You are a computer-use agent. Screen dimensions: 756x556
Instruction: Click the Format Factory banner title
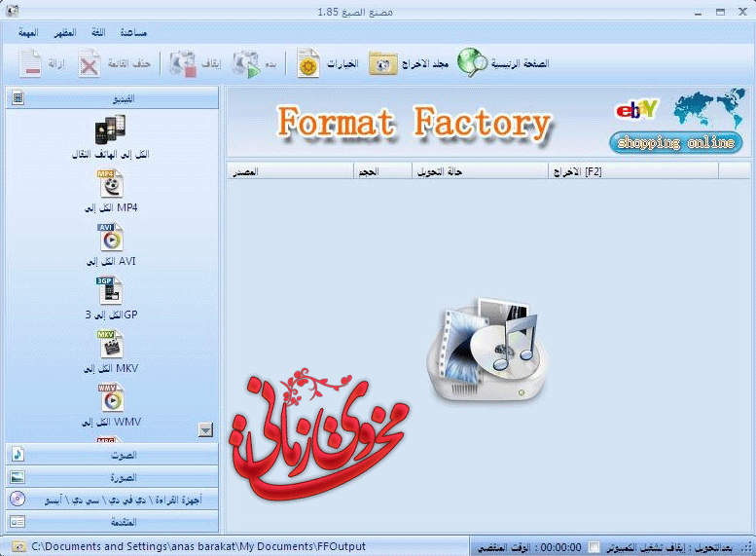pos(414,123)
